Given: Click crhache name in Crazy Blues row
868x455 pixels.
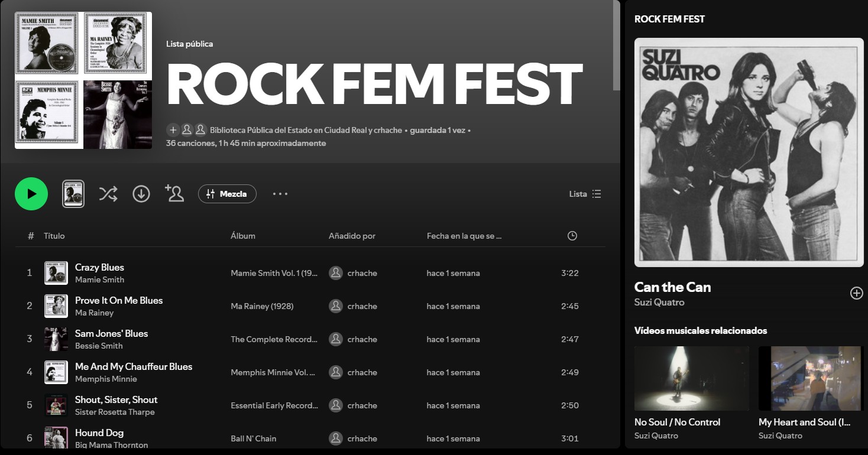Looking at the screenshot, I should tap(362, 273).
